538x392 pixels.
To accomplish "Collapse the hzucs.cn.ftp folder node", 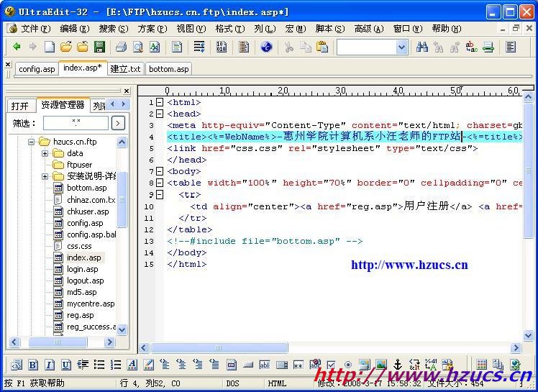I will pyautogui.click(x=32, y=142).
